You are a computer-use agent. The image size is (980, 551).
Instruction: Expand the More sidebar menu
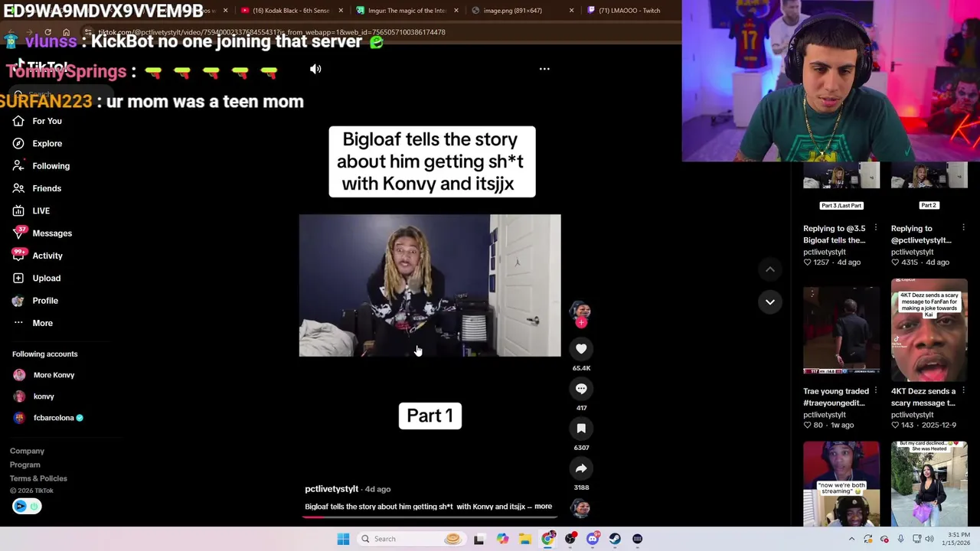33,323
